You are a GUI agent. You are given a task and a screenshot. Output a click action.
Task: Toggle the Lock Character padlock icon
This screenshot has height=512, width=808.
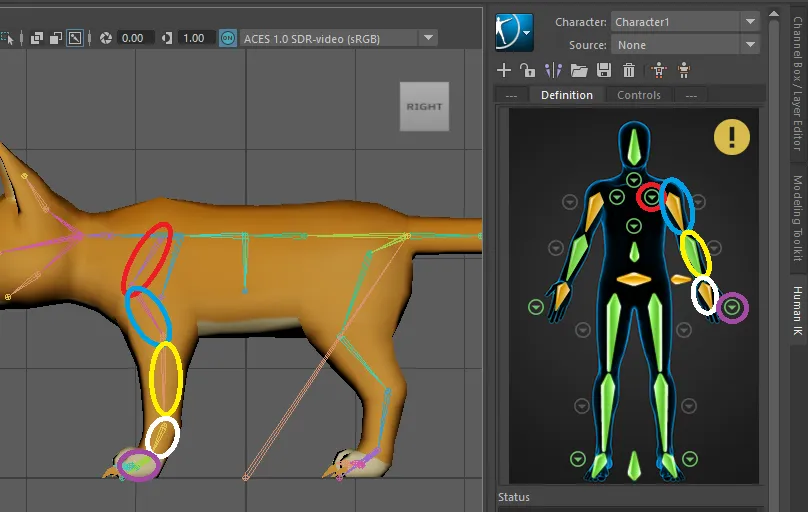coord(527,70)
